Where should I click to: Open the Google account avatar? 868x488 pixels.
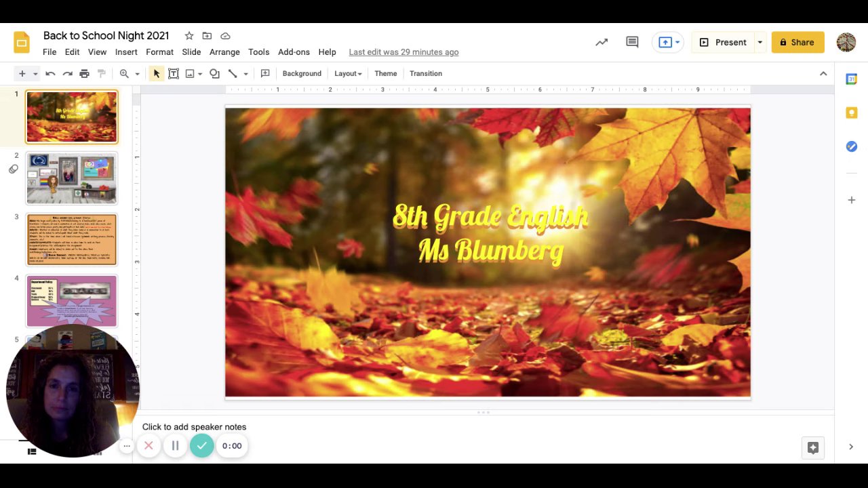click(x=846, y=42)
